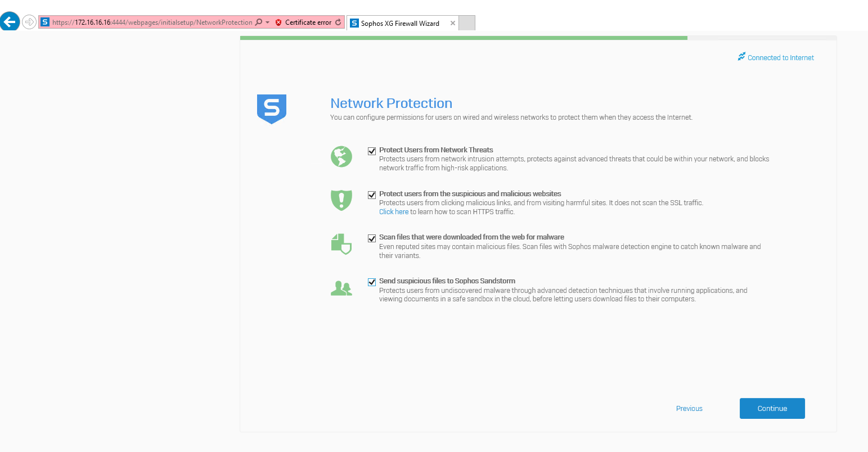The height and width of the screenshot is (452, 868).
Task: Click the green globe network threats icon
Action: tap(341, 156)
